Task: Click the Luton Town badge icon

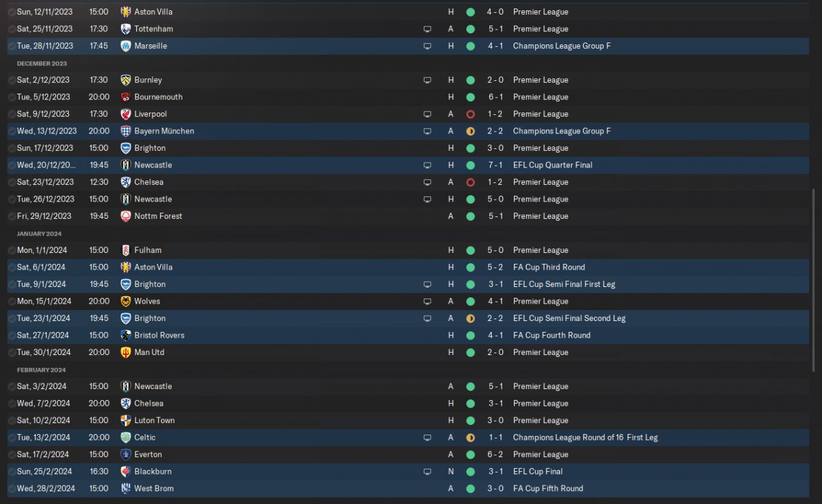Action: coord(126,421)
